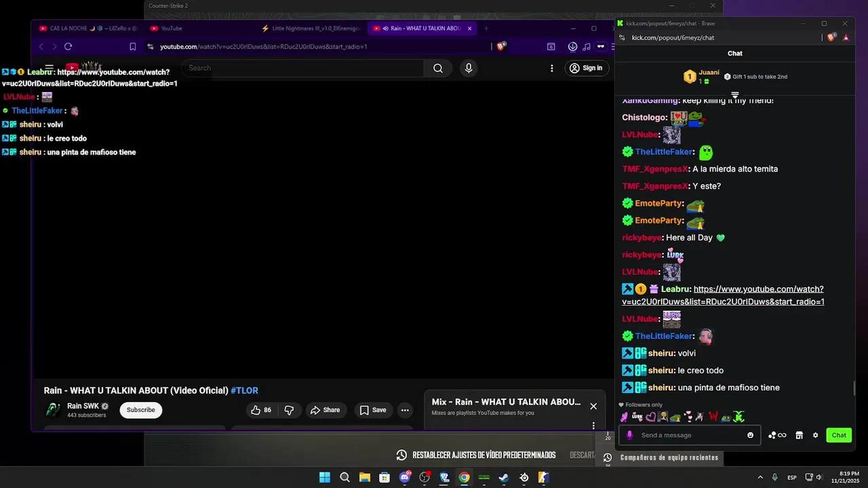Open Kick chat shop icon
Screen dimensions: 868x488
[x=799, y=435]
